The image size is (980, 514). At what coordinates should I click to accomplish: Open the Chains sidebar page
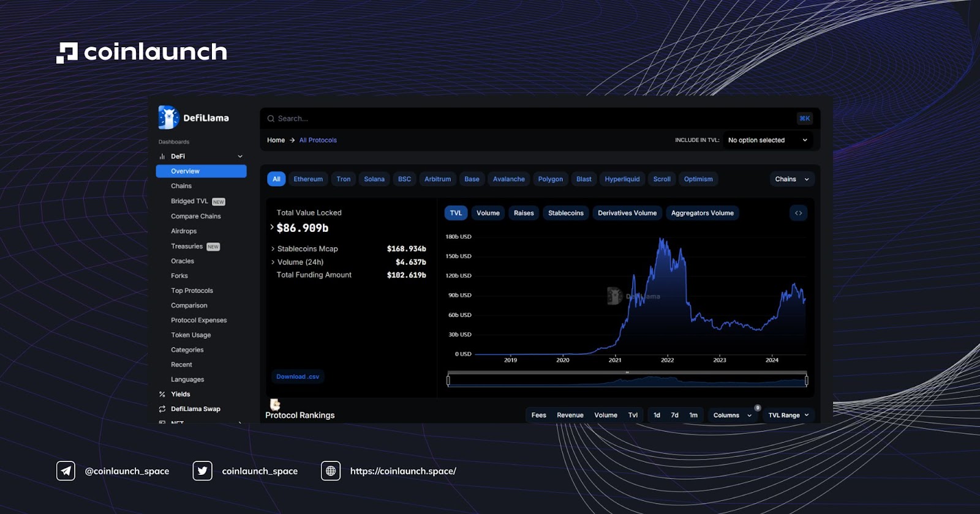(181, 186)
